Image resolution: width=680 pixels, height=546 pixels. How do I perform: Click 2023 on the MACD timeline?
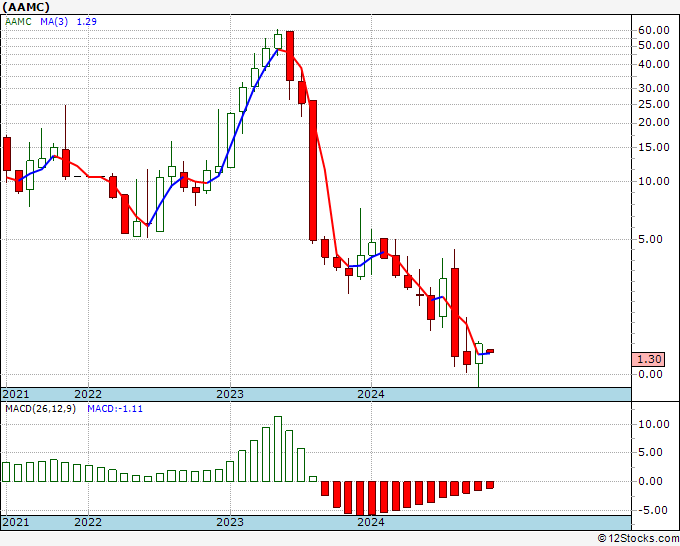point(230,522)
